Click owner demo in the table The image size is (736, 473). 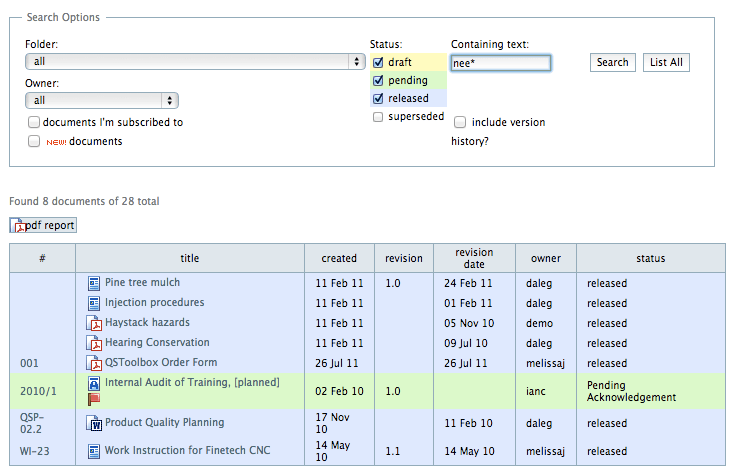tap(539, 323)
